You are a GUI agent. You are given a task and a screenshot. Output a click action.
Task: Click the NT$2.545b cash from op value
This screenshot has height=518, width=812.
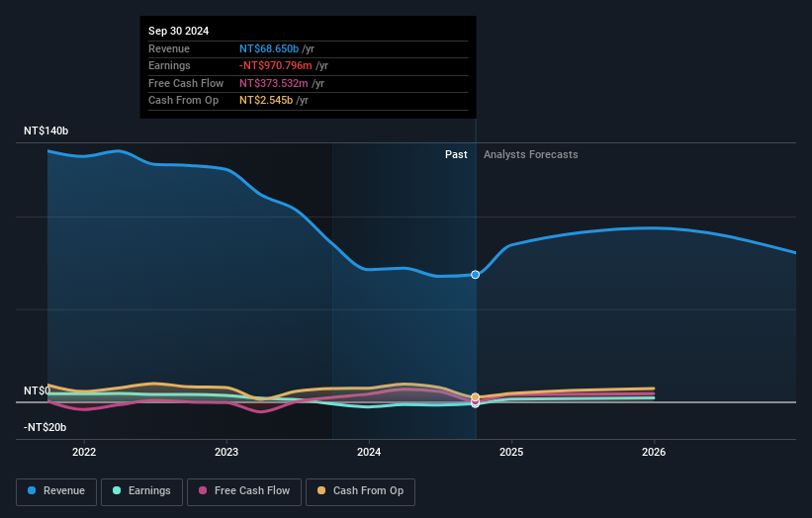(x=266, y=101)
